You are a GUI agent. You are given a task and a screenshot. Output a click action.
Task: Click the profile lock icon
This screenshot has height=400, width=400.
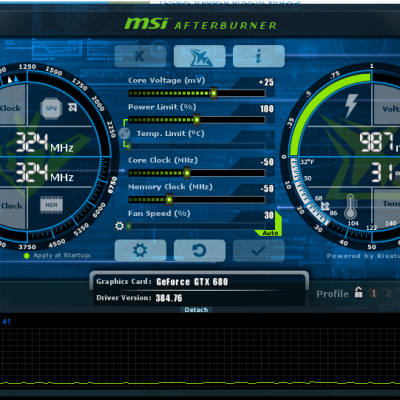(359, 293)
